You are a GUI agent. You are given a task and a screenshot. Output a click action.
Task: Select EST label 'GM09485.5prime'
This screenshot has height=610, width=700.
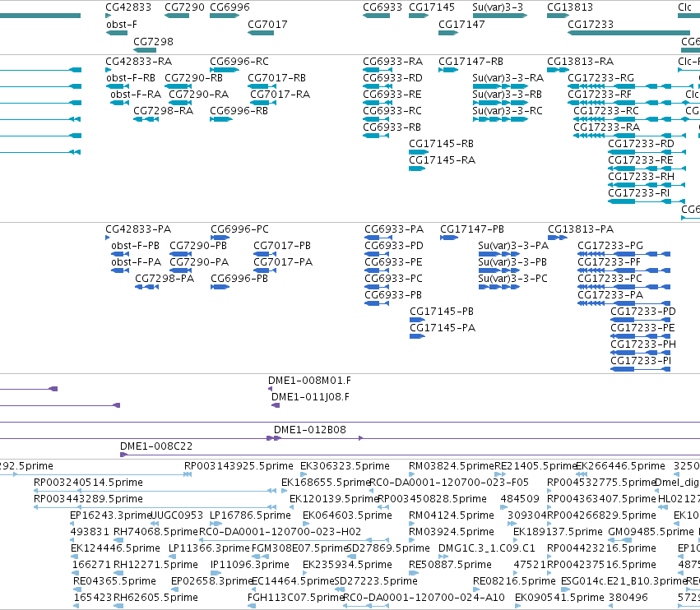pos(651,531)
